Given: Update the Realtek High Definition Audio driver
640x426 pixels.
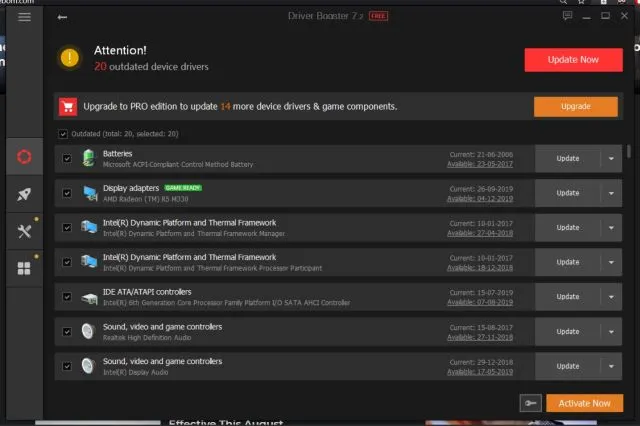Looking at the screenshot, I should point(568,332).
